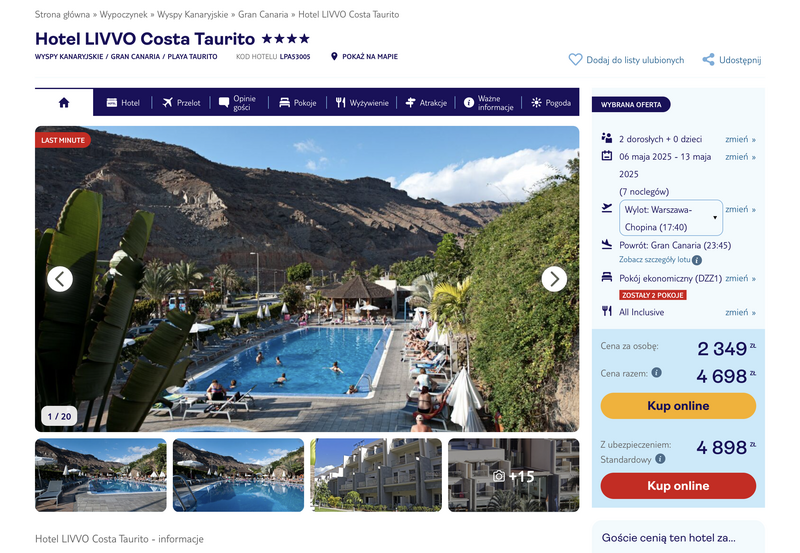View Cena razem info icon
The height and width of the screenshot is (553, 800).
tap(657, 372)
